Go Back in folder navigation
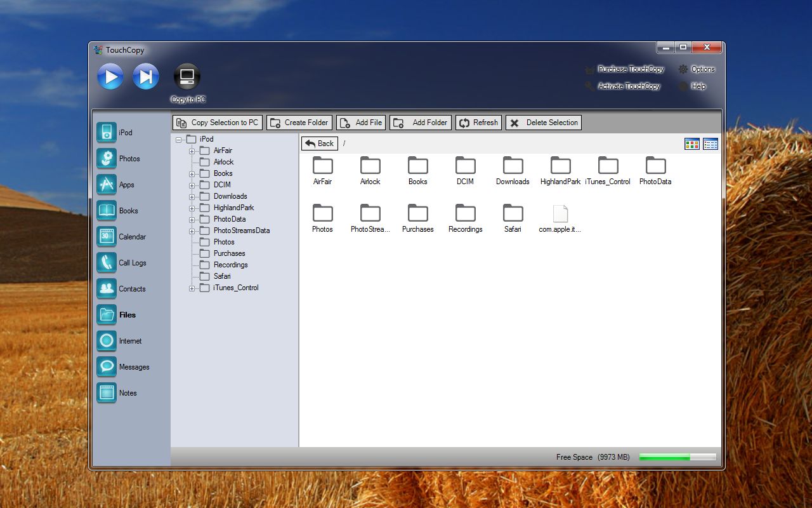This screenshot has height=508, width=812. click(320, 144)
